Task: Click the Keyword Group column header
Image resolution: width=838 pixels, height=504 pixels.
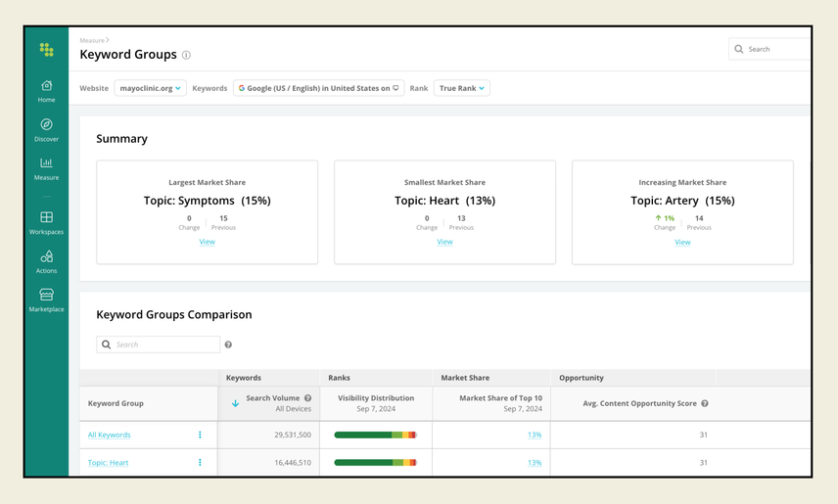Action: 116,403
